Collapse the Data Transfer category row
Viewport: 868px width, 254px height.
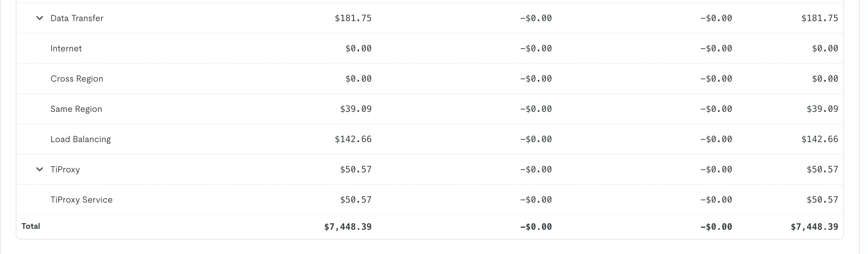(x=39, y=18)
